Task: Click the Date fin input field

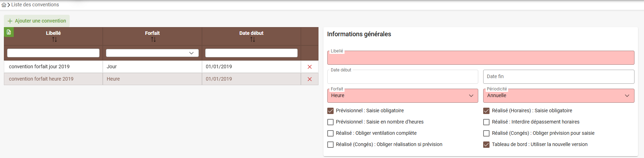Action: tap(558, 77)
